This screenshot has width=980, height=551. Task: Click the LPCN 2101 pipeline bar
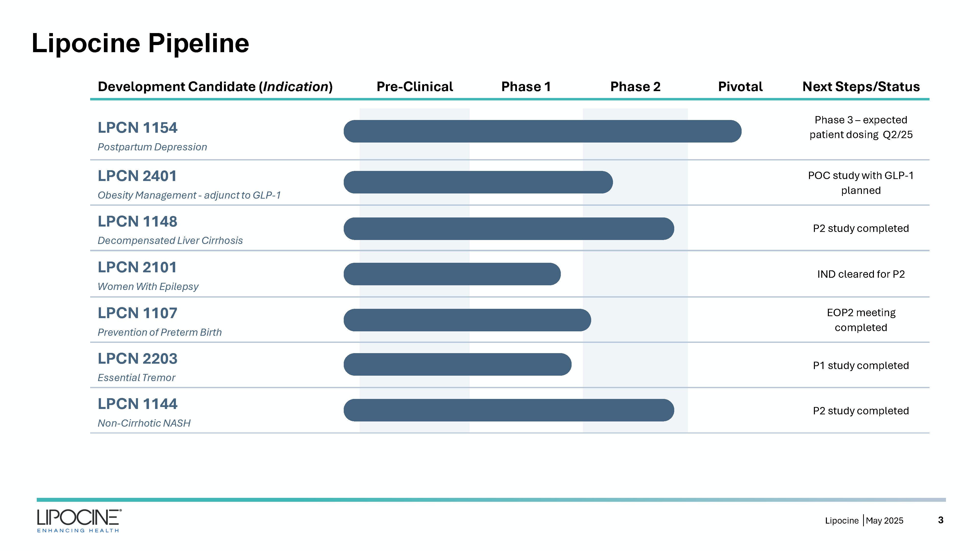pyautogui.click(x=452, y=274)
